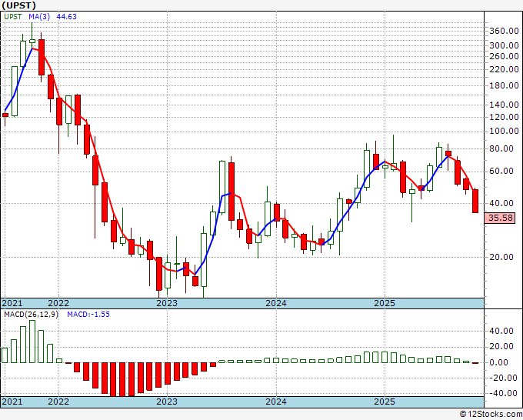The image size is (523, 420).
Task: Click the 120.00 price axis label
Action: tap(504, 117)
